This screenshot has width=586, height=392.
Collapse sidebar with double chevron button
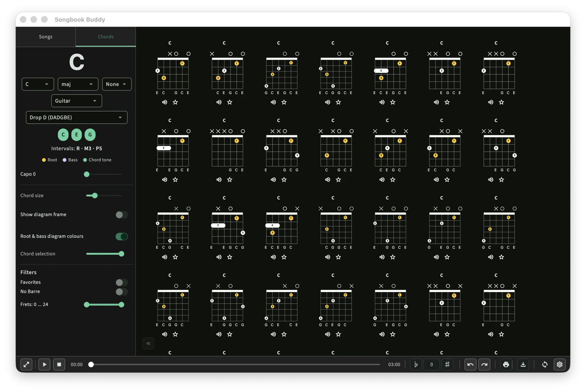pyautogui.click(x=148, y=343)
